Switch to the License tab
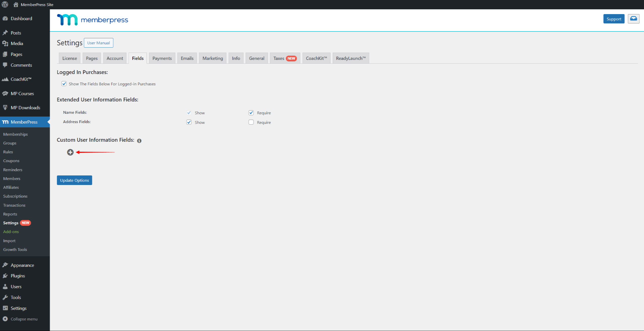The width and height of the screenshot is (644, 331). point(70,58)
